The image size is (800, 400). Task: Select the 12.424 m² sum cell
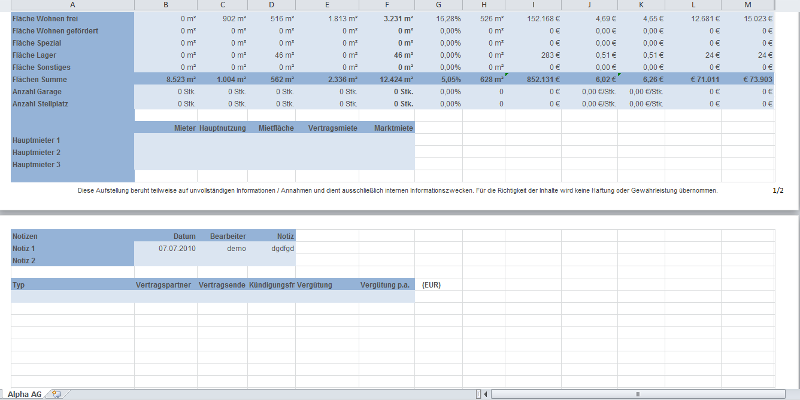pos(386,79)
